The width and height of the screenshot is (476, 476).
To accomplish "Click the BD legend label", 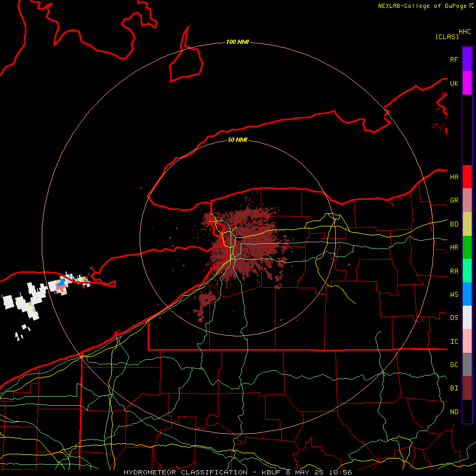I will (x=454, y=224).
